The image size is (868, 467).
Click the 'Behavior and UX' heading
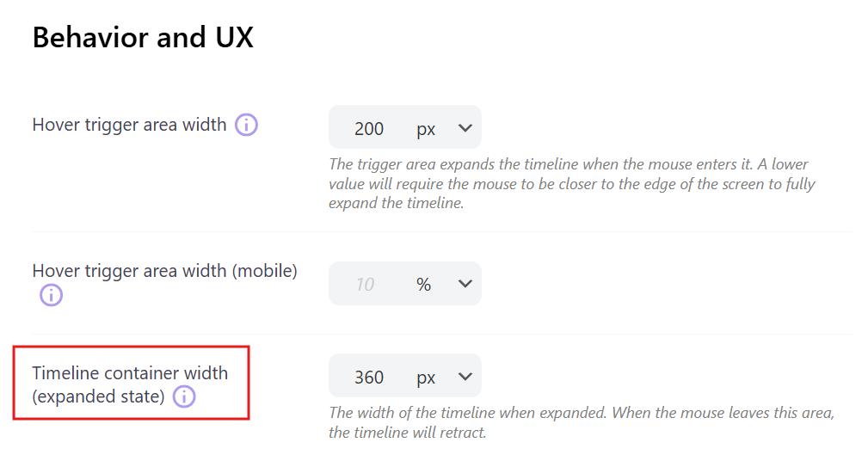pyautogui.click(x=143, y=38)
